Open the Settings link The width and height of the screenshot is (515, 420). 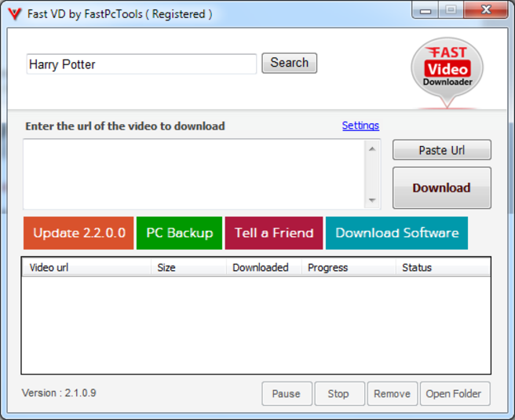pos(360,126)
